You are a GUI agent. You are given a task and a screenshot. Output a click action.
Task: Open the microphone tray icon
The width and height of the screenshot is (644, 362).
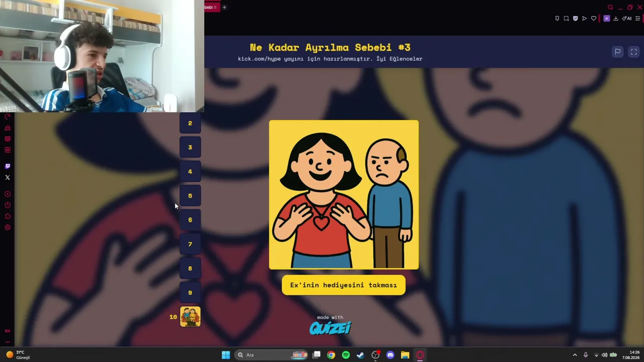586,355
